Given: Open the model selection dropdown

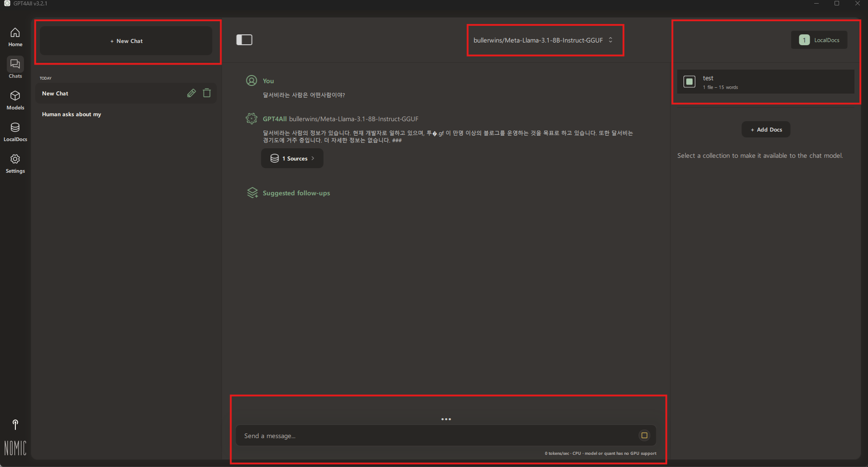Looking at the screenshot, I should click(x=543, y=40).
